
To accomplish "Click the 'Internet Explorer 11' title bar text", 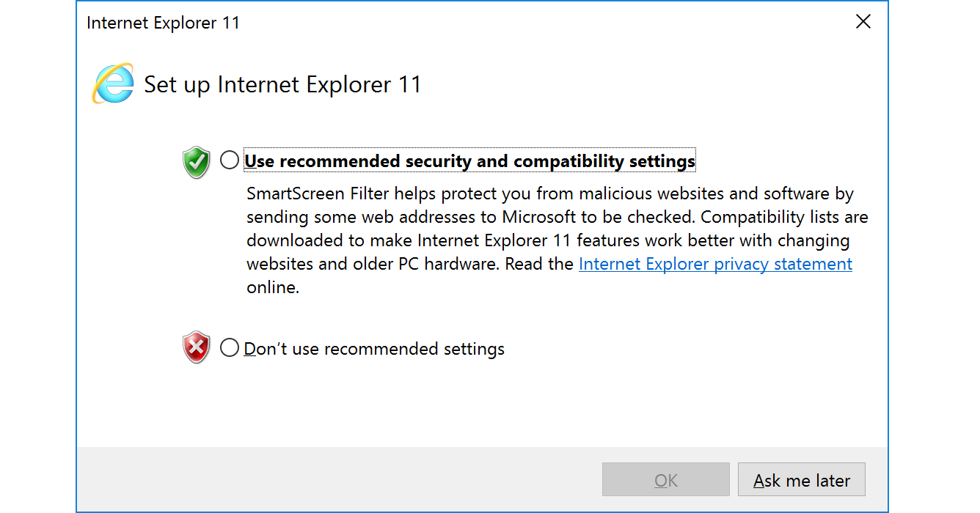I will (x=163, y=23).
